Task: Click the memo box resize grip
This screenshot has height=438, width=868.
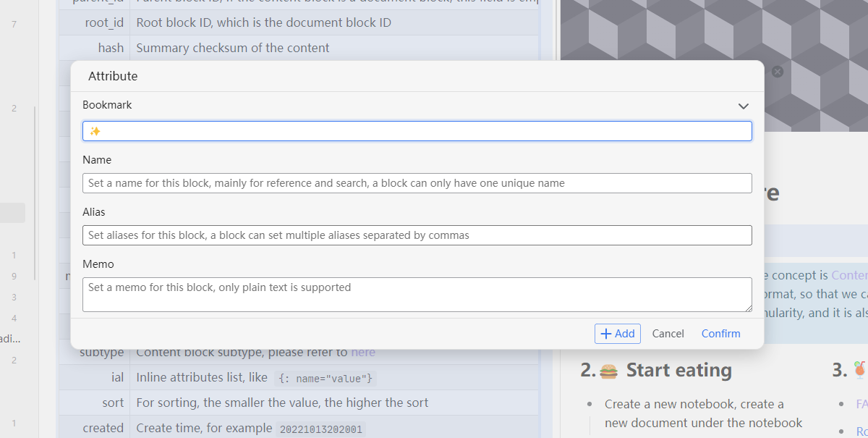Action: (x=748, y=308)
